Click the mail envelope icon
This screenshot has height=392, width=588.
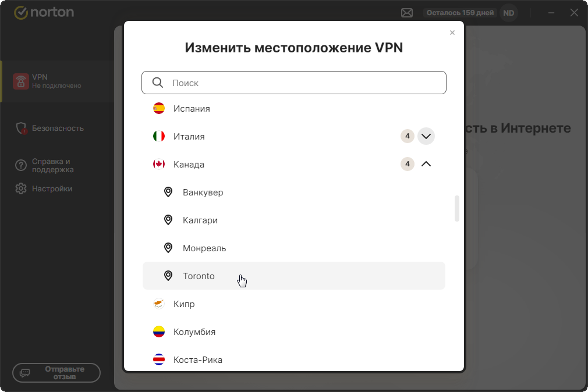407,13
